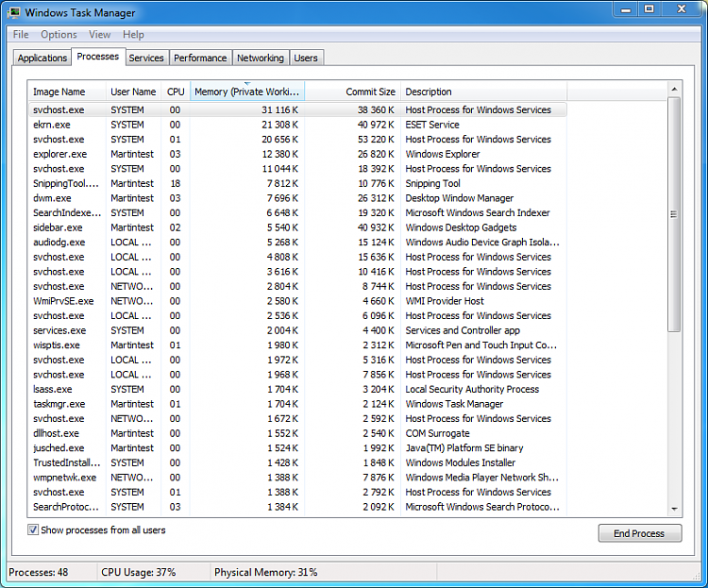708x588 pixels.
Task: Select the SearchIndexer process row
Action: coord(297,212)
